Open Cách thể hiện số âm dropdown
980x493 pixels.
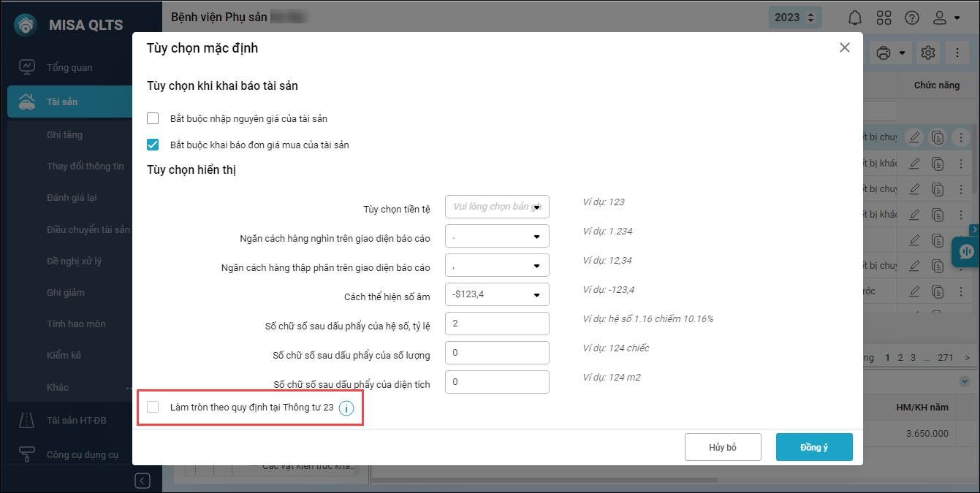(x=497, y=294)
